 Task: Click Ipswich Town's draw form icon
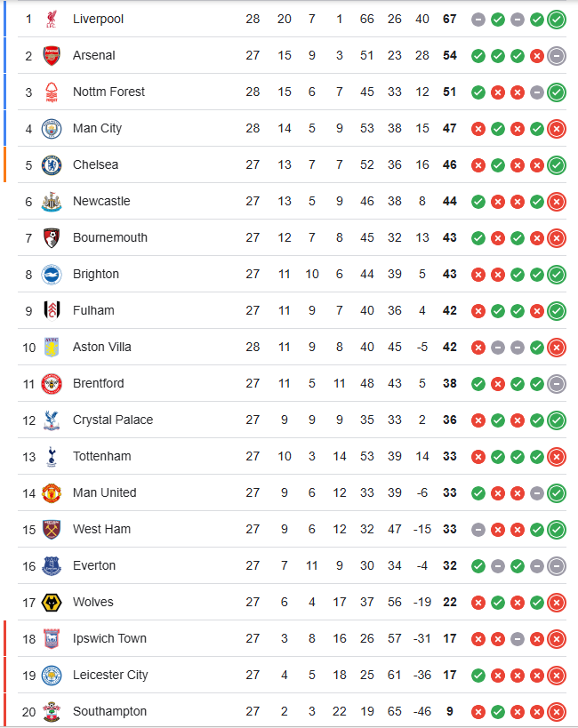pyautogui.click(x=518, y=639)
